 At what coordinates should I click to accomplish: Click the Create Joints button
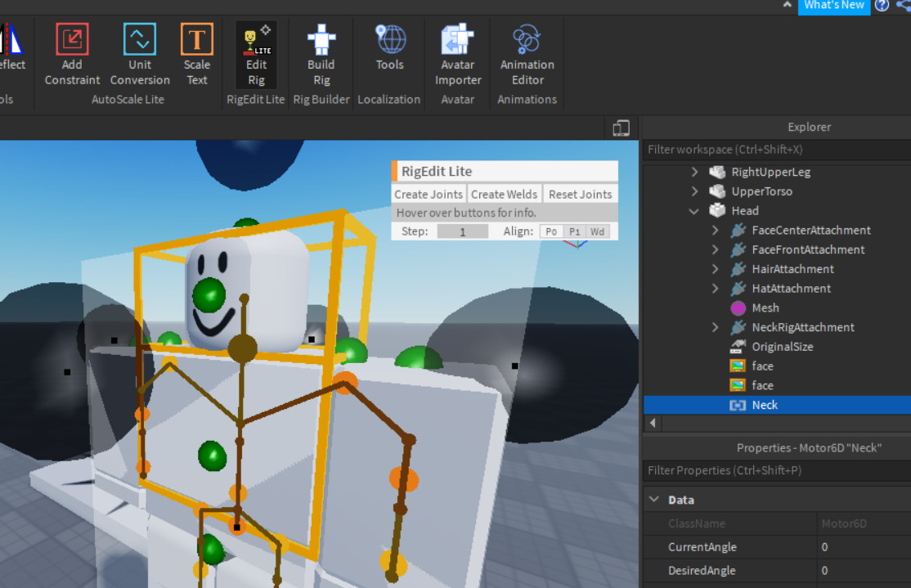point(429,194)
